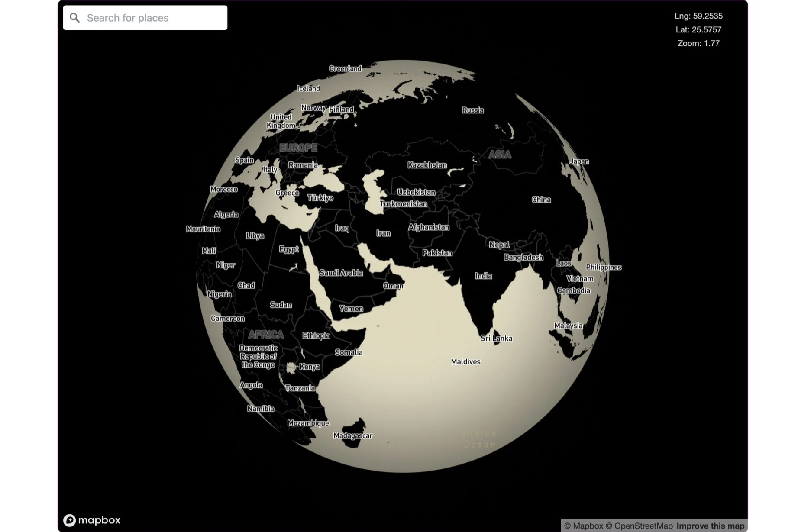Click the Iran label
Screen dimensions: 798x532
383,233
